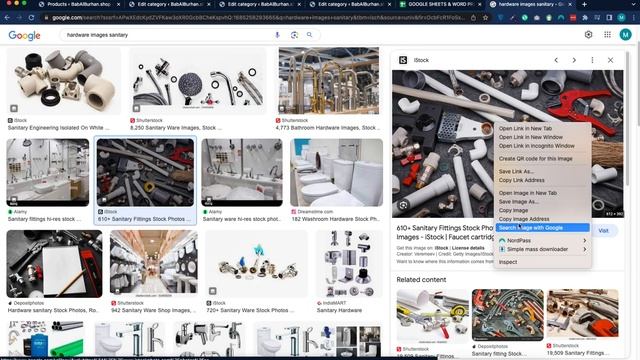The width and height of the screenshot is (640, 360).
Task: Open the preview panel three-dot menu
Action: point(592,60)
